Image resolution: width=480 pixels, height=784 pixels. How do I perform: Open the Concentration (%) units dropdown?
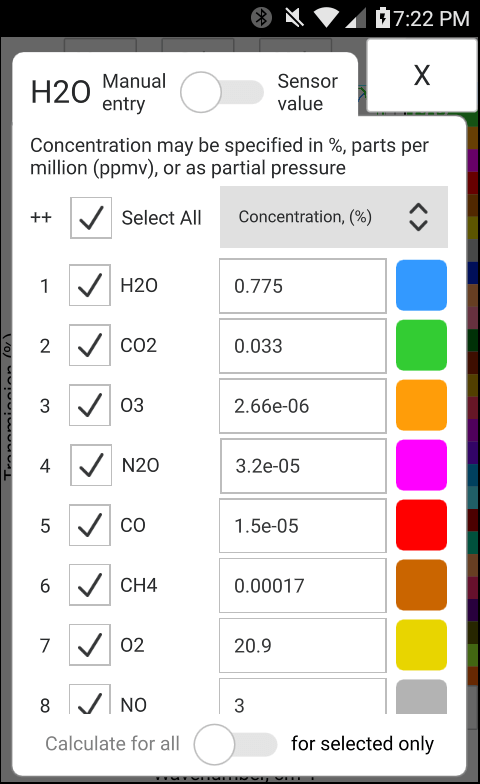click(x=334, y=217)
